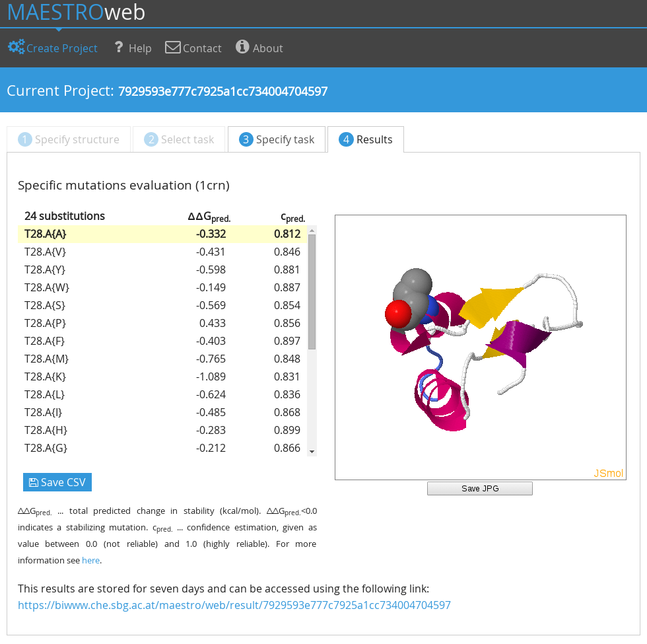Open the Contact menu item

coord(193,48)
